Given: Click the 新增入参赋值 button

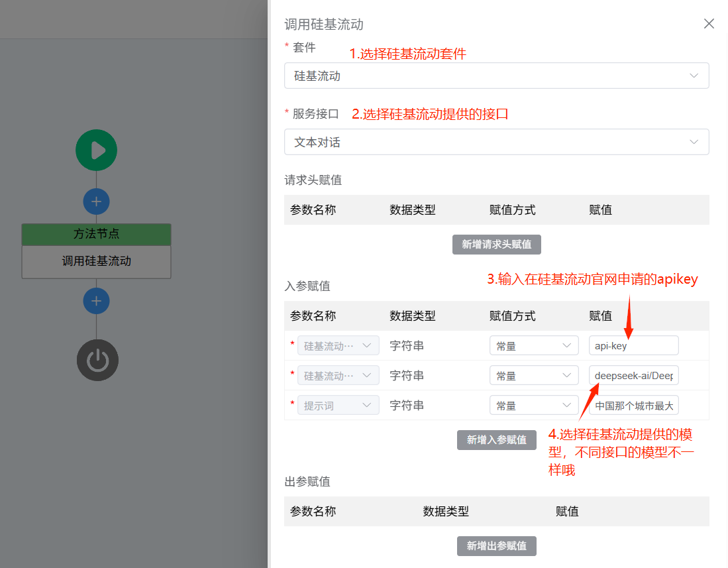Looking at the screenshot, I should coord(496,440).
